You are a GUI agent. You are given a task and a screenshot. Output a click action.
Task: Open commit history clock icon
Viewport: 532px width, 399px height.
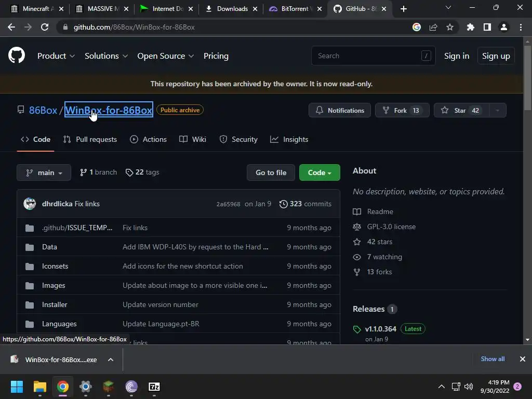(283, 204)
